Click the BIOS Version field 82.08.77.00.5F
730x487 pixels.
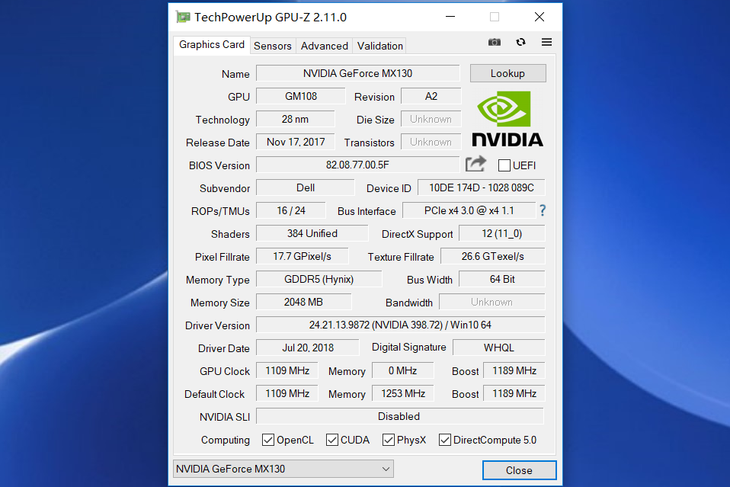(358, 165)
